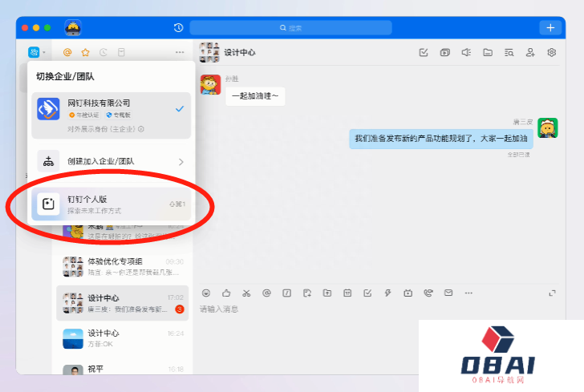Open group files folder icon
This screenshot has height=392, width=584.
[x=488, y=52]
